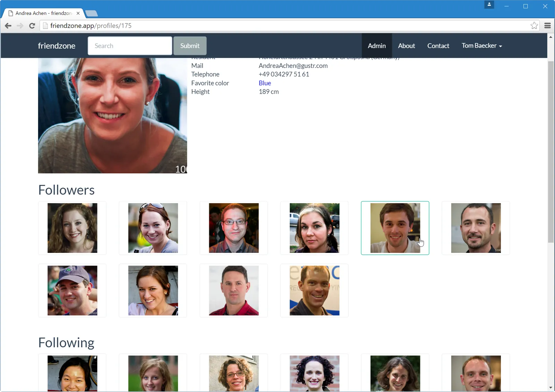The width and height of the screenshot is (555, 392).
Task: Click the Chrome user profile icon
Action: click(x=489, y=5)
